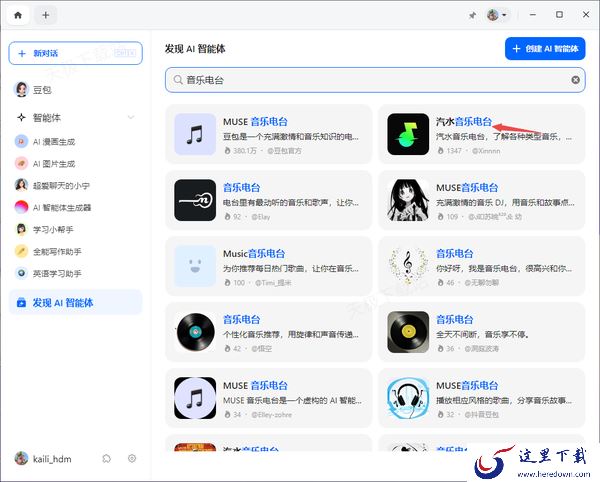
Task: Open 超爱聊天的小宁 agent
Action: [x=75, y=186]
